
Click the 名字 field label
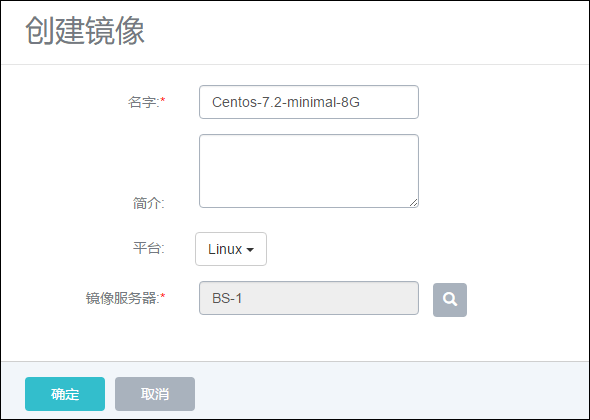tap(144, 102)
